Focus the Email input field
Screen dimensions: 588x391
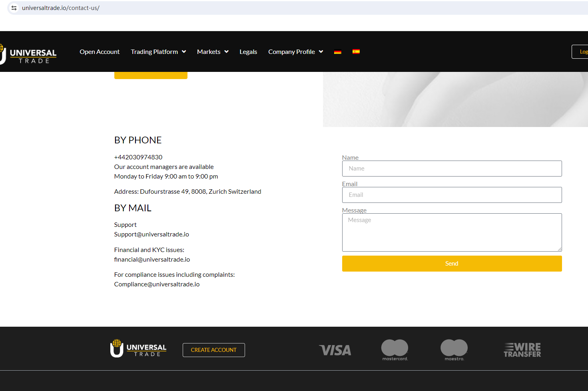pos(452,195)
